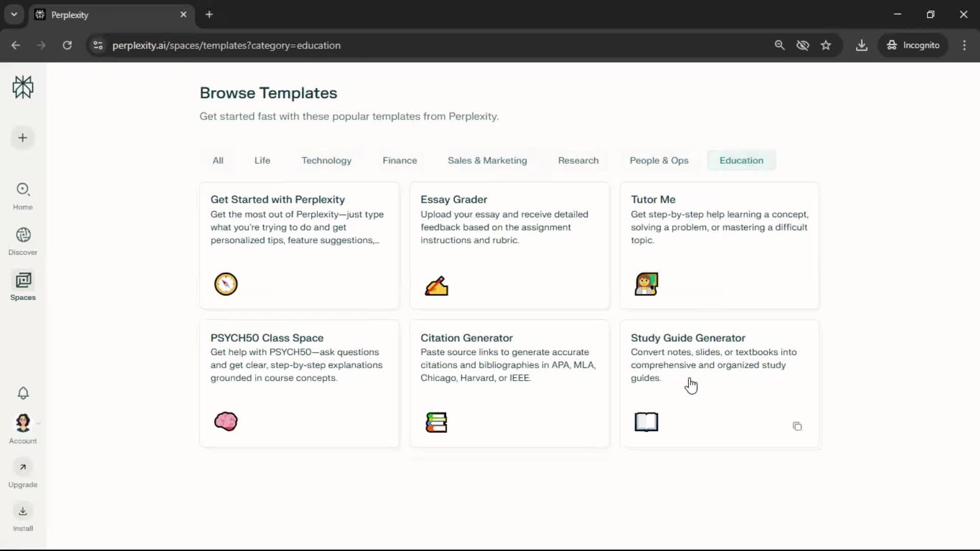
Task: Click the Upgrade arrow icon
Action: point(23,467)
